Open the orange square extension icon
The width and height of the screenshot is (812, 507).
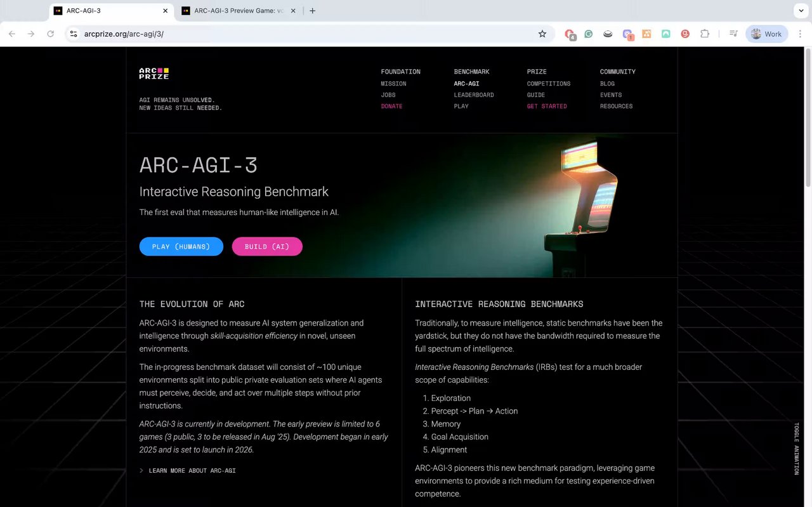click(646, 34)
